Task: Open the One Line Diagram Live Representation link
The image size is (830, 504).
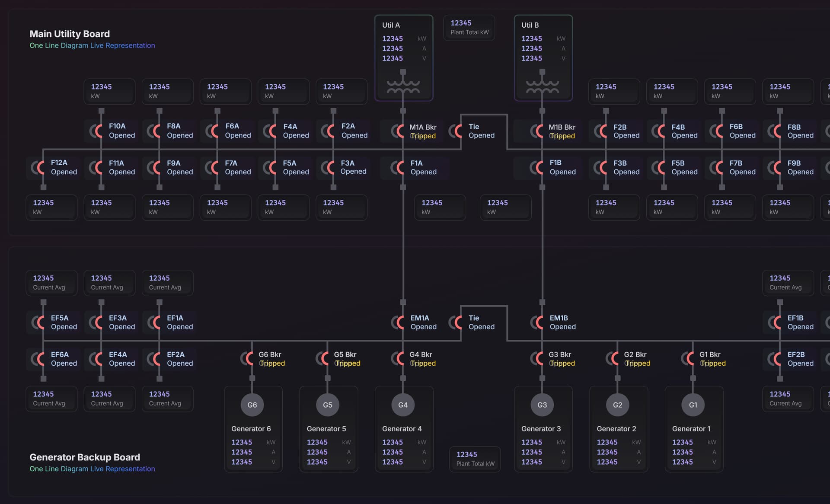Action: pos(92,45)
